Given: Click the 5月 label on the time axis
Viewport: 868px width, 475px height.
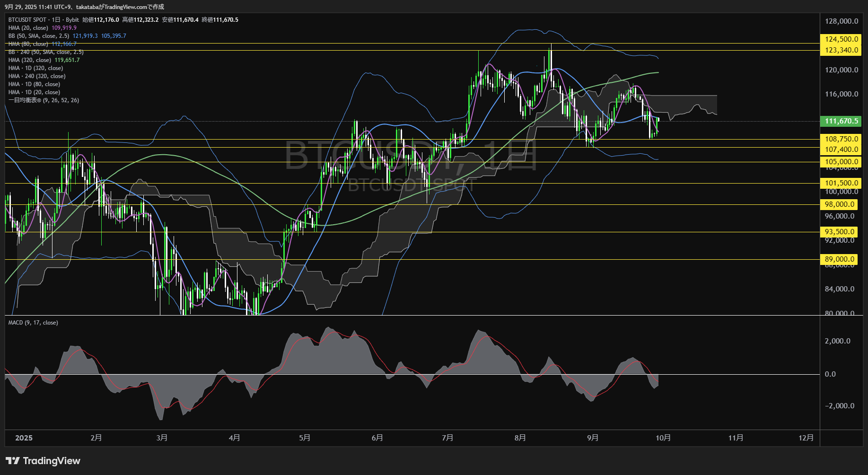Looking at the screenshot, I should click(x=305, y=438).
